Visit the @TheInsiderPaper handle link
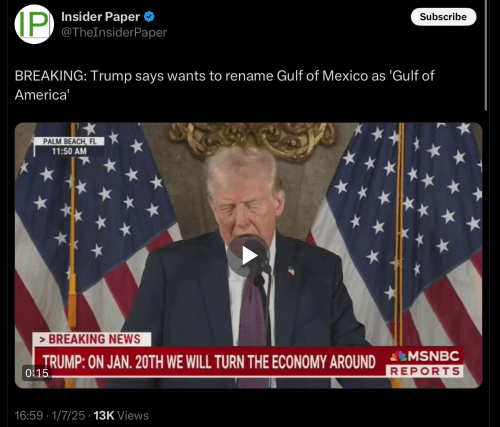This screenshot has width=500, height=427. click(114, 32)
